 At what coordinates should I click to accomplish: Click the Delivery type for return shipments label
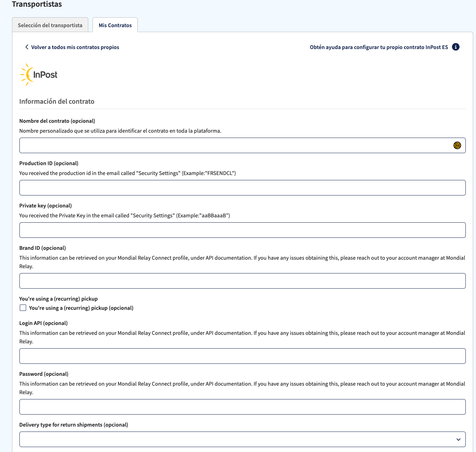click(x=74, y=424)
